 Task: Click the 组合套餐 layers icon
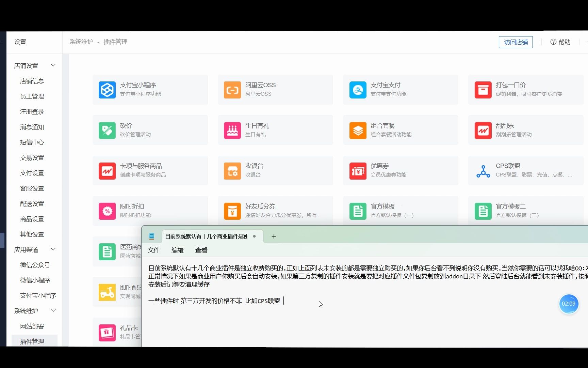tap(358, 131)
